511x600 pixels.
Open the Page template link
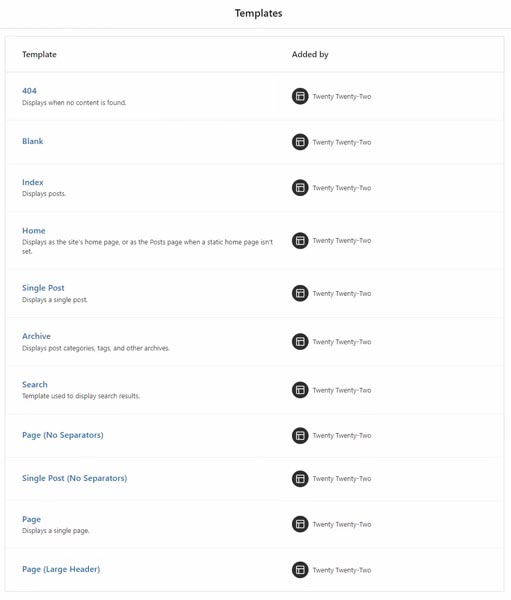pos(31,519)
